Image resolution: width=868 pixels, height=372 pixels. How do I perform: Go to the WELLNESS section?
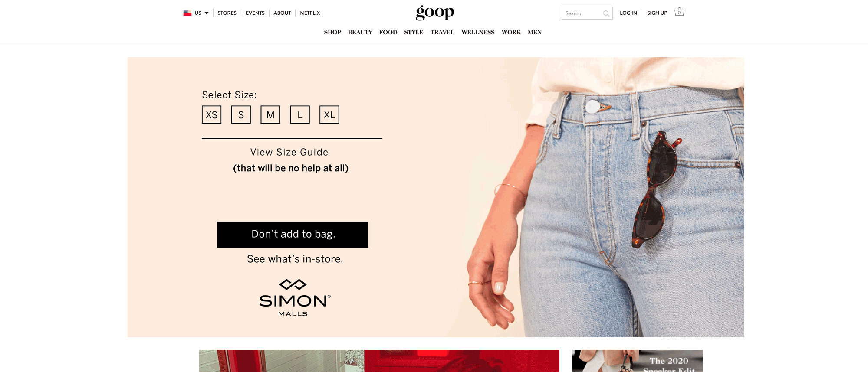pyautogui.click(x=478, y=32)
